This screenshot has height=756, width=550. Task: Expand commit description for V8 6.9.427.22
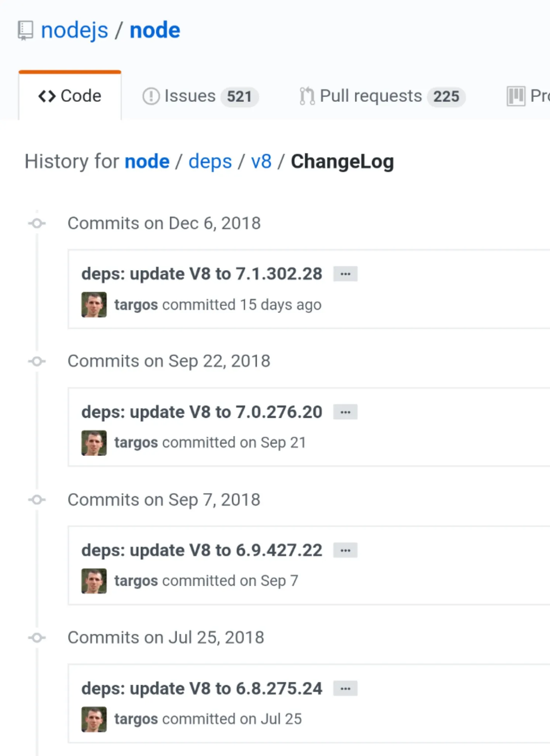(345, 550)
